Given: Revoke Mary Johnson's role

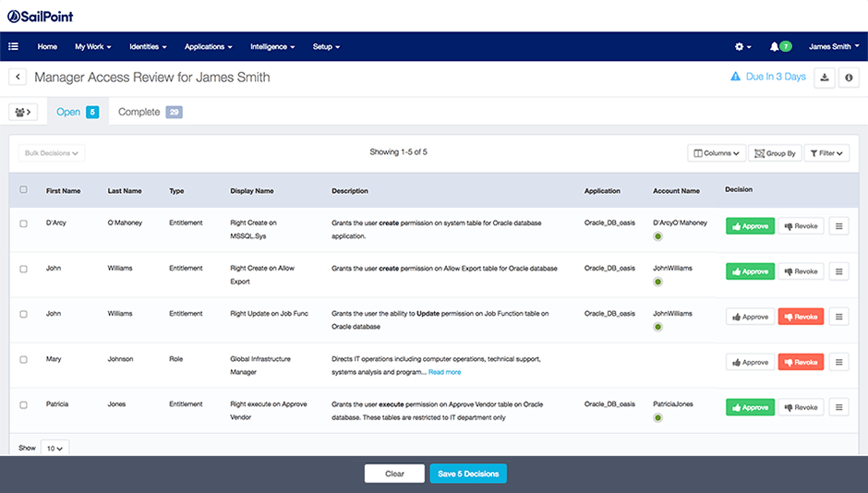Looking at the screenshot, I should coord(801,362).
